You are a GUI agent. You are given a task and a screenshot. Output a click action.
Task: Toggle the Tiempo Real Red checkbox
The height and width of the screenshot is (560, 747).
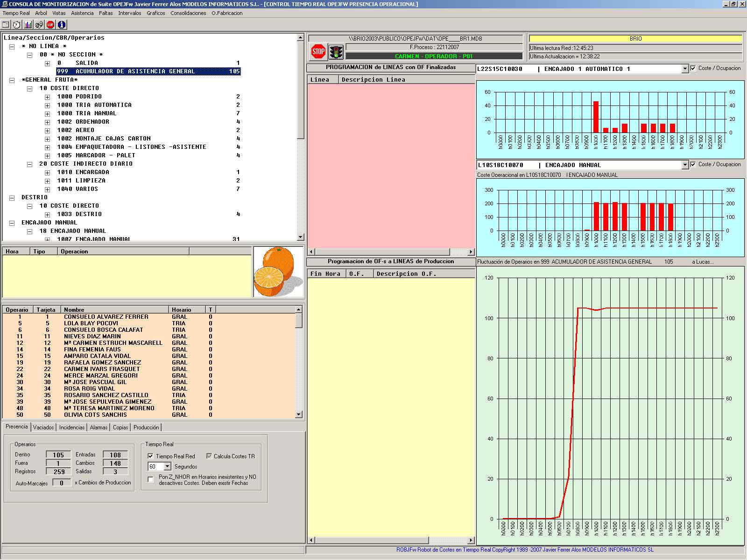150,456
